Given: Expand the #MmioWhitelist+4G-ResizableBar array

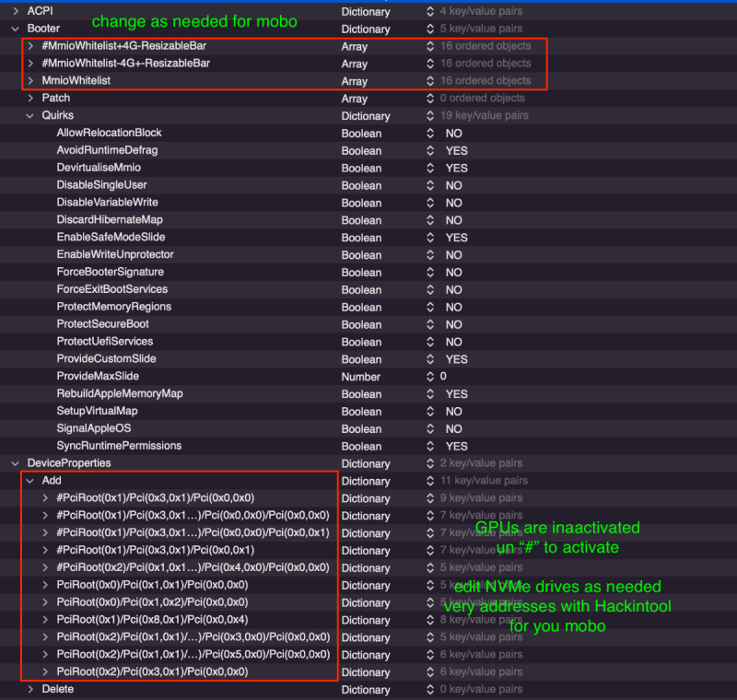Looking at the screenshot, I should (x=29, y=46).
